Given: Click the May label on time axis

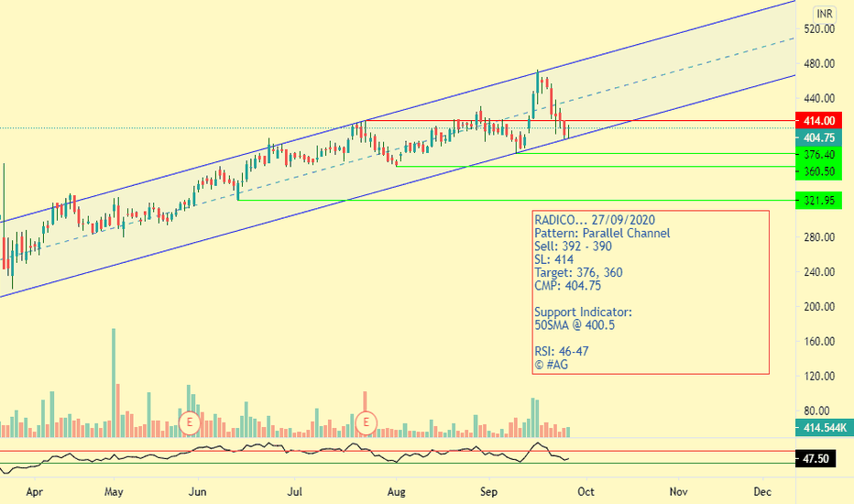Looking at the screenshot, I should pyautogui.click(x=114, y=491).
